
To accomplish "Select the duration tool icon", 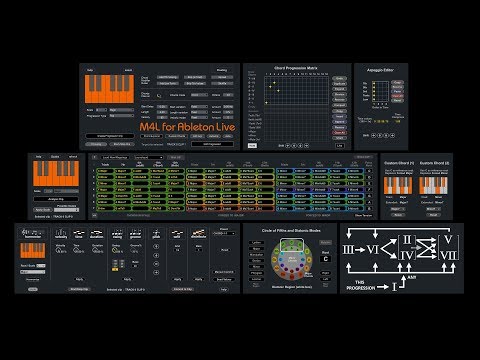I will click(x=96, y=233).
